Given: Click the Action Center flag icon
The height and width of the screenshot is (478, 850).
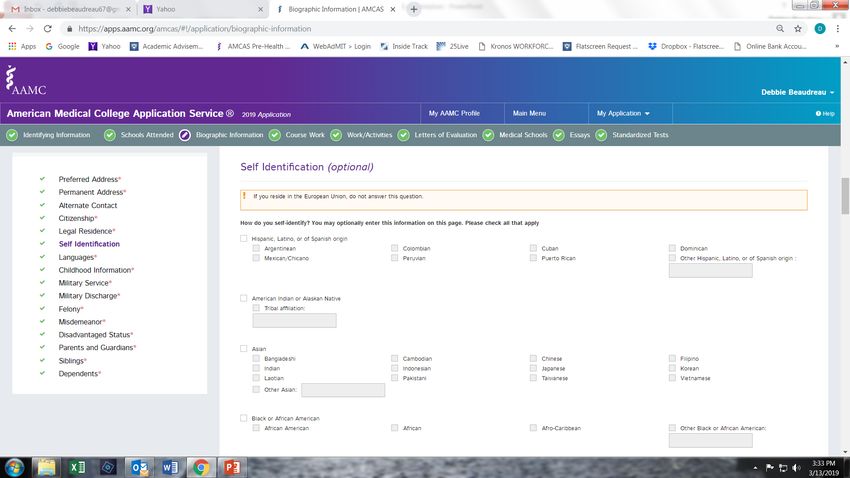Looking at the screenshot, I should (769, 468).
